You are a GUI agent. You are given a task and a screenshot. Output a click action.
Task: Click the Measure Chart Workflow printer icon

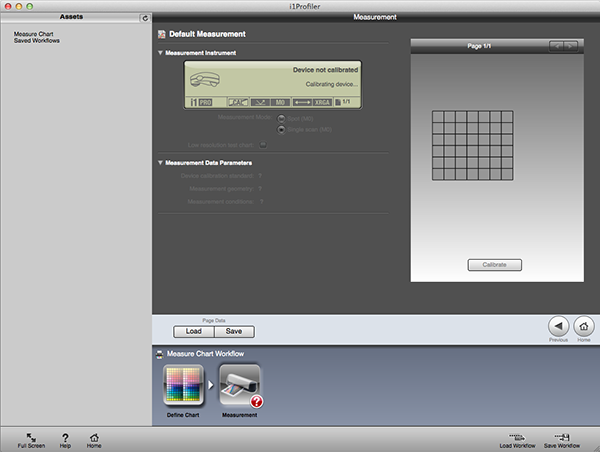coord(160,354)
